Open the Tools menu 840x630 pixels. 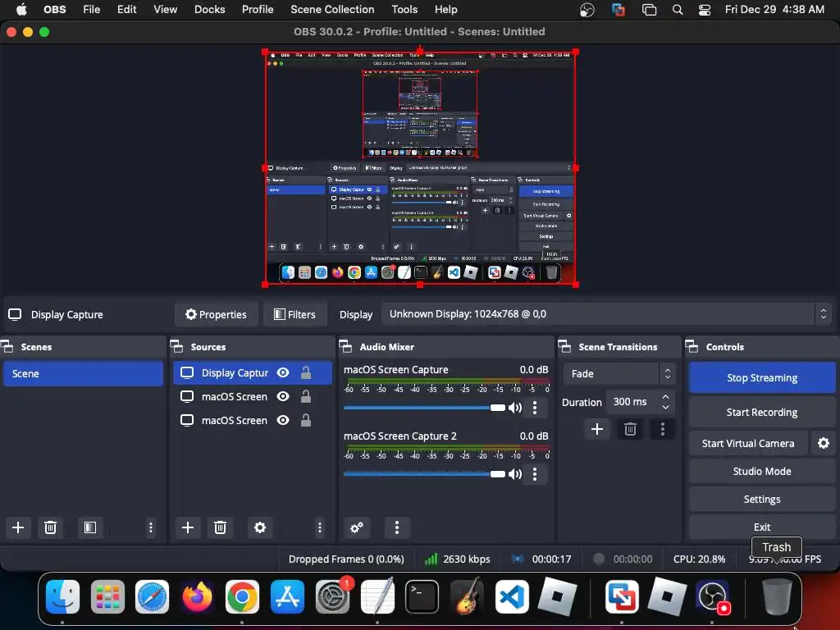(x=404, y=10)
